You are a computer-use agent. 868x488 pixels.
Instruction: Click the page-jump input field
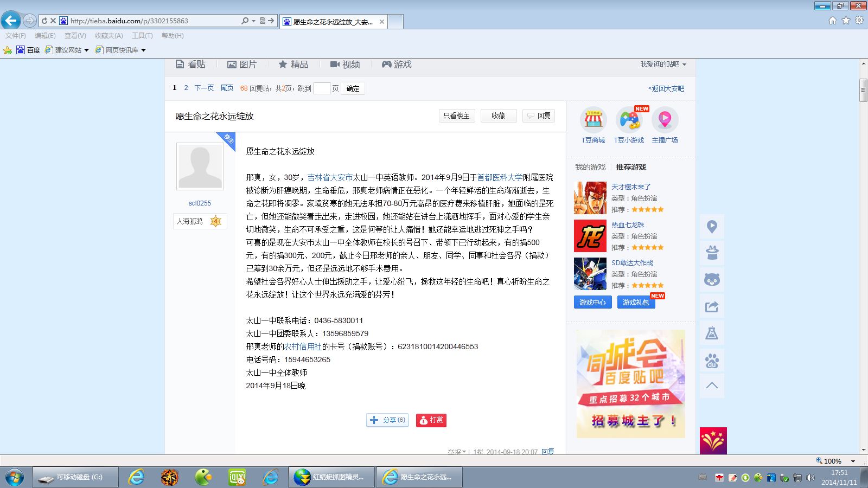coord(322,88)
